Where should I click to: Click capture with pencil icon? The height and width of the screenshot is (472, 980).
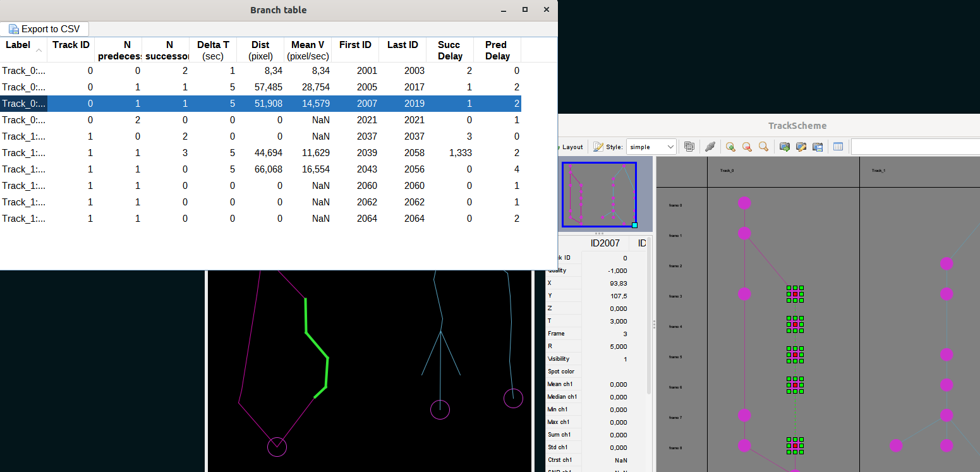tap(801, 147)
